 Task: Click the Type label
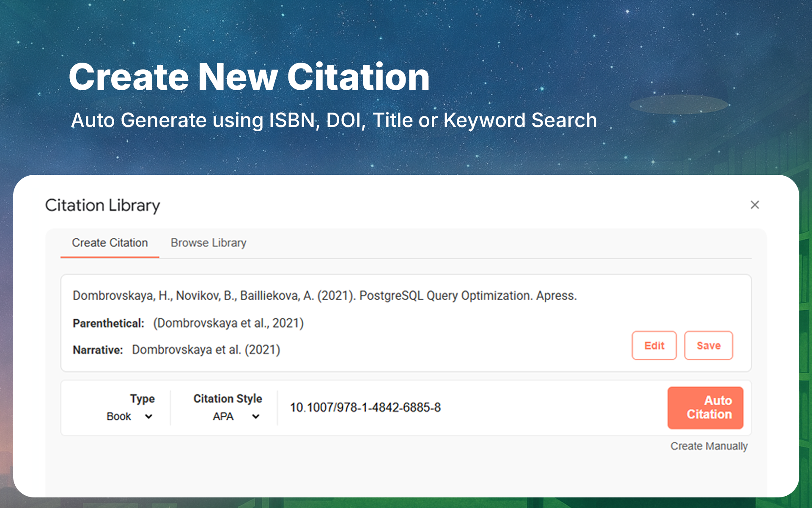142,399
